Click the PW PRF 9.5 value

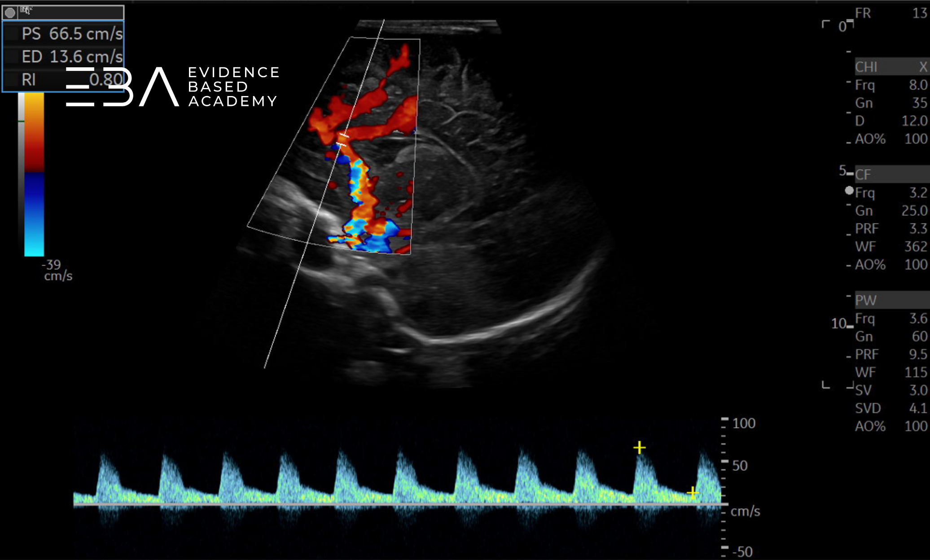pos(917,354)
